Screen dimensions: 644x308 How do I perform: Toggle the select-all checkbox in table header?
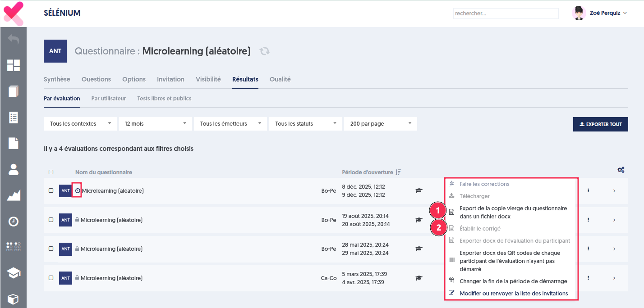point(51,172)
